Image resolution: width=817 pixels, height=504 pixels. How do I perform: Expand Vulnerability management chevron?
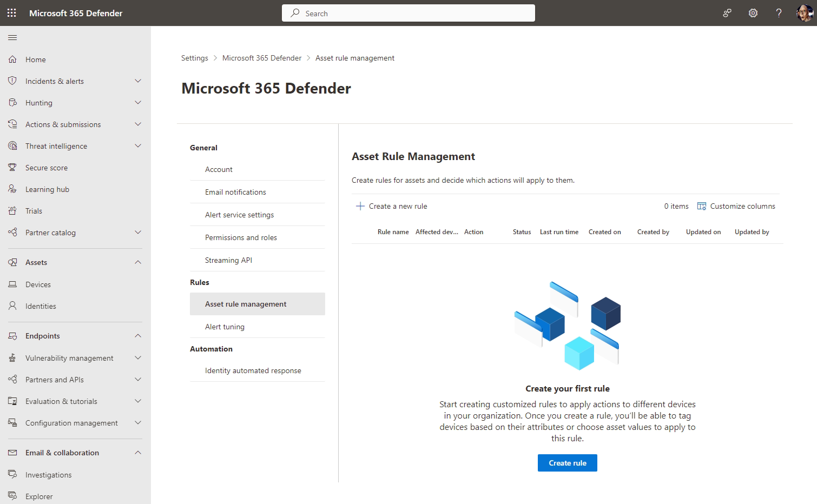pyautogui.click(x=138, y=358)
